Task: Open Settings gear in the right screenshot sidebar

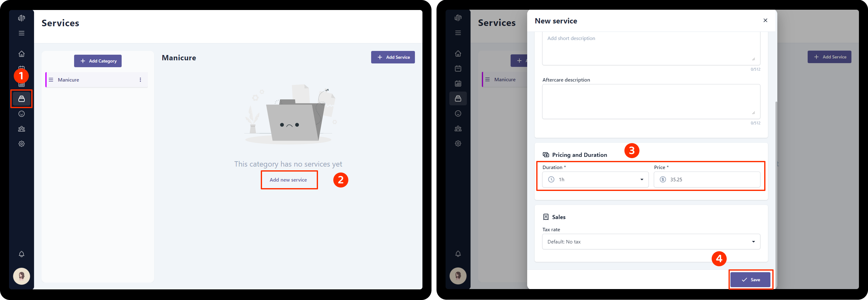Action: (458, 143)
